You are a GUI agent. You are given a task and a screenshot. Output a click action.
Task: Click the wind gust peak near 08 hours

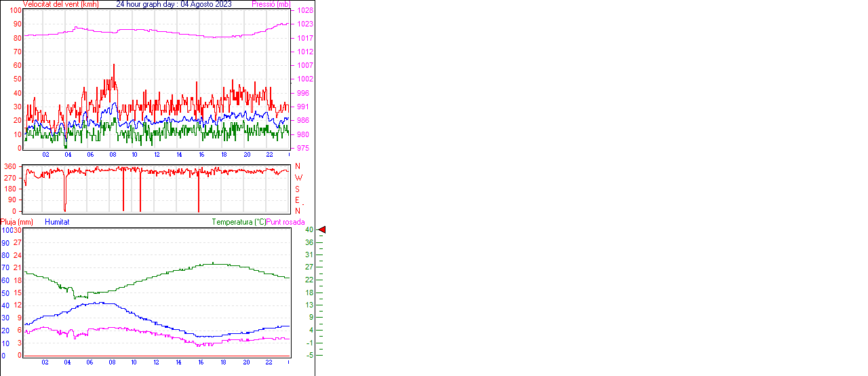click(x=114, y=65)
